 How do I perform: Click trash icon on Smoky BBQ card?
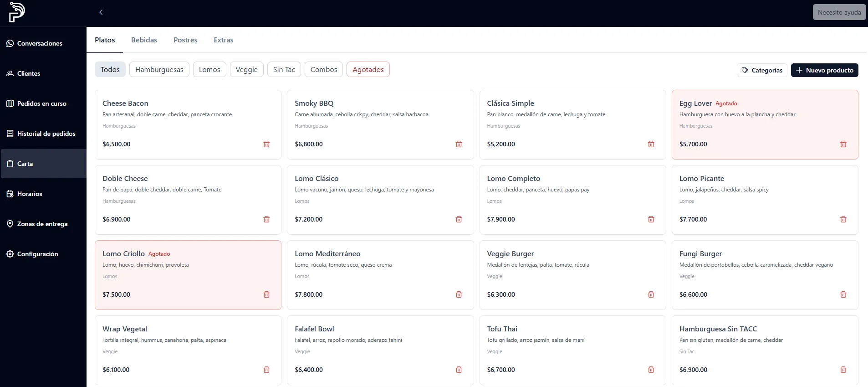point(459,144)
